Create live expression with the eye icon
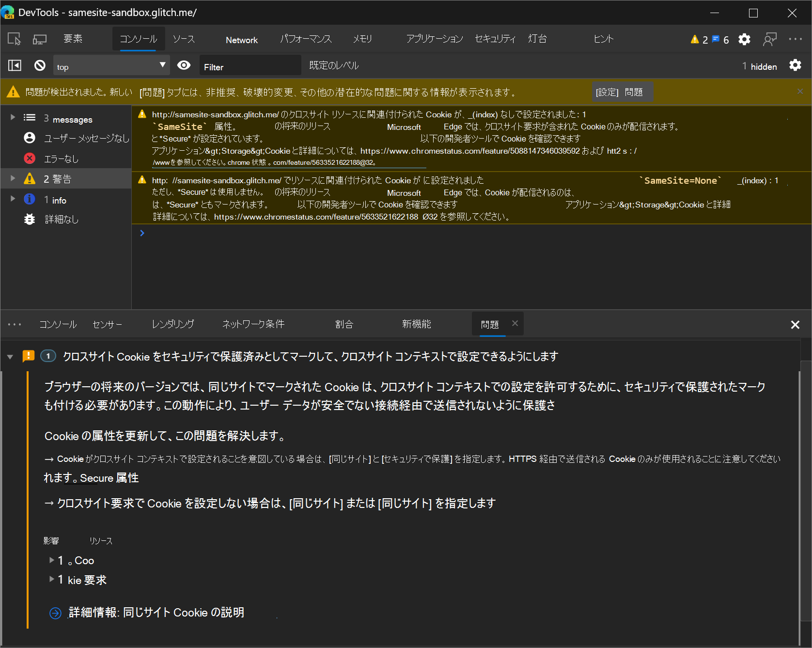This screenshot has height=648, width=812. point(184,65)
